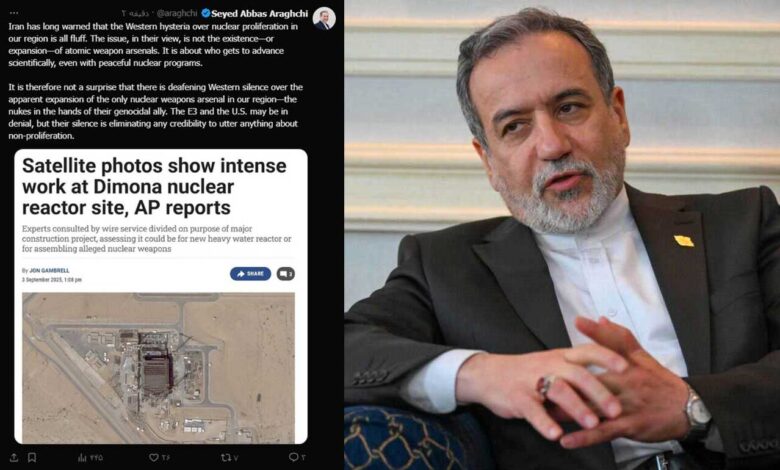Open the three-dot more options menu
The image size is (780, 470).
[14, 13]
